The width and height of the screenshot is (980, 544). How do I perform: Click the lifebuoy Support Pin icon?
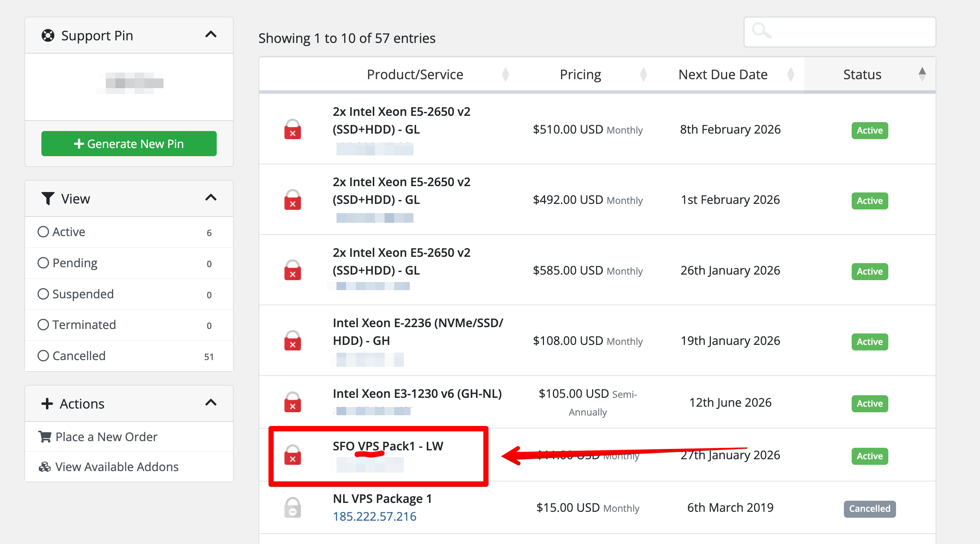48,36
